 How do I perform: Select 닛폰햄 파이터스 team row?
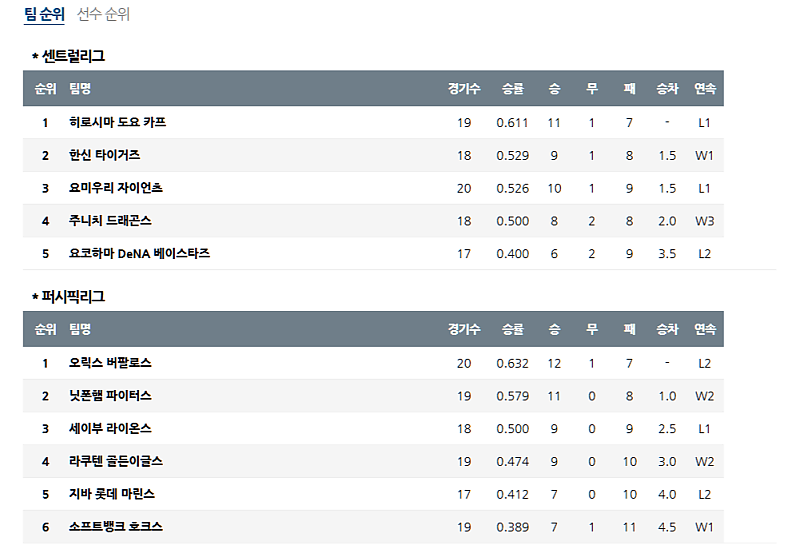pos(110,396)
